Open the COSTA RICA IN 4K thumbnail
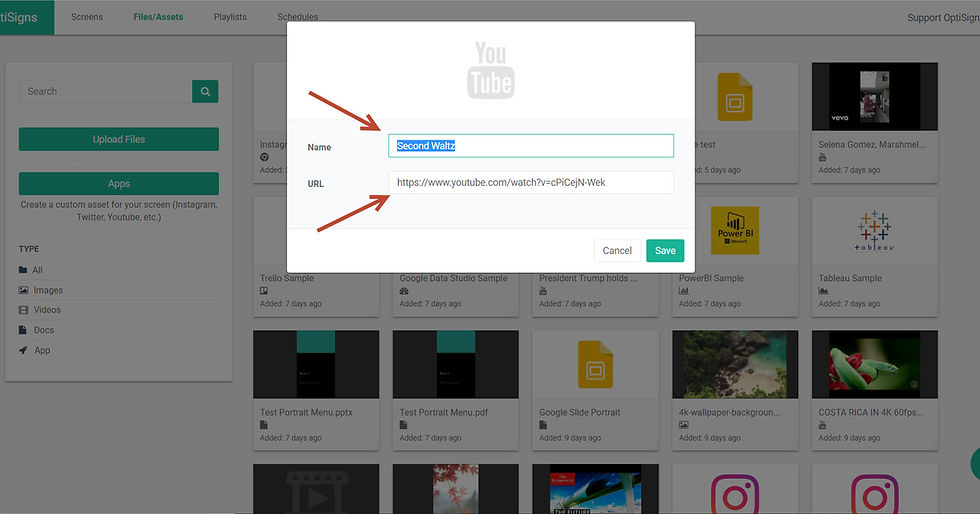The image size is (980, 514). coord(874,364)
